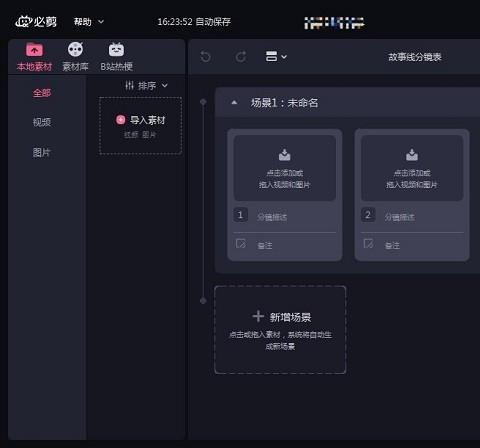Image resolution: width=480 pixels, height=448 pixels.
Task: Click the 新增场景 add scene button
Action: coord(280,330)
